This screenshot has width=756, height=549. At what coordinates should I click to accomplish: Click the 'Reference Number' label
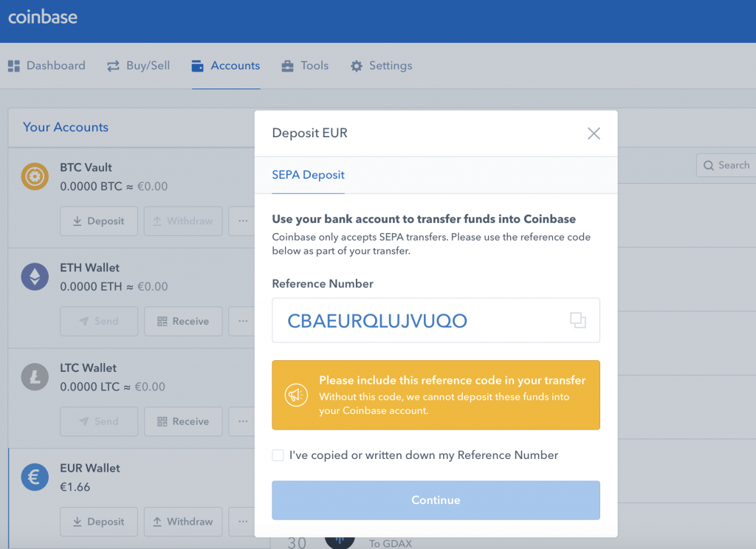pos(323,283)
